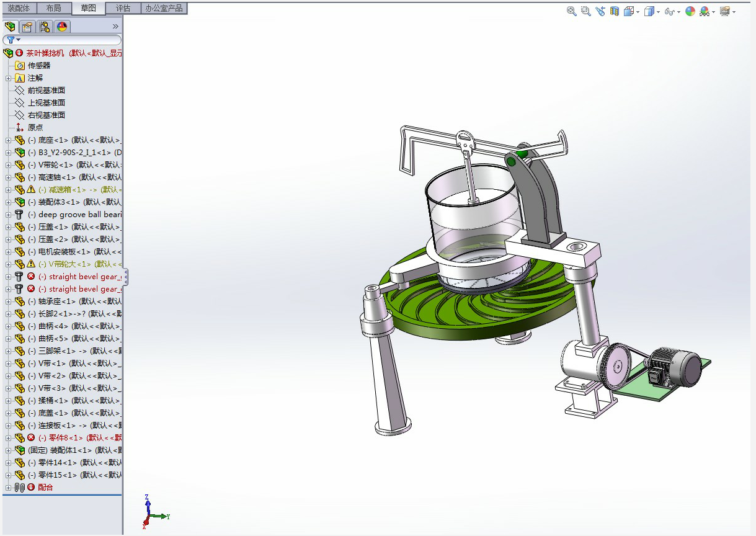756x536 pixels.
Task: Click the View Orientation cube icon
Action: click(x=628, y=11)
